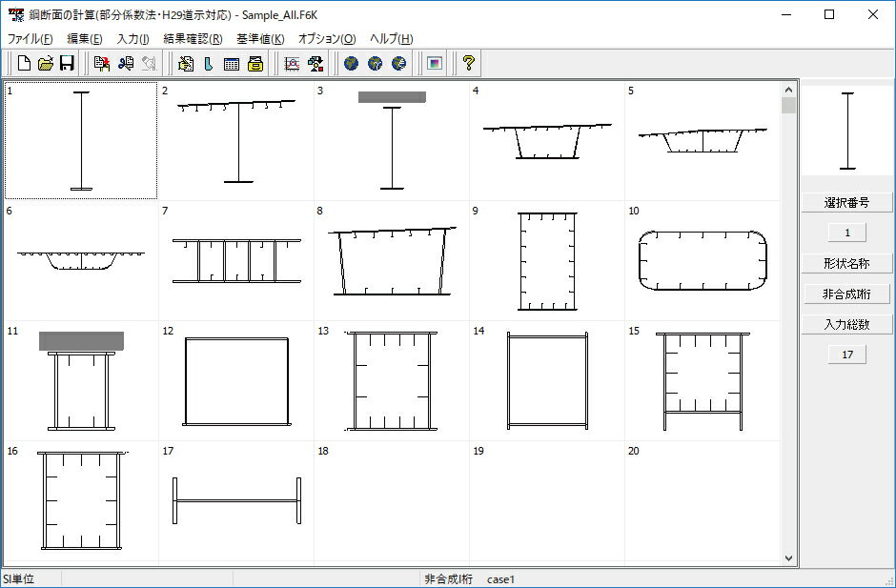Select section 15 box with legs thumbnail

pyautogui.click(x=703, y=380)
